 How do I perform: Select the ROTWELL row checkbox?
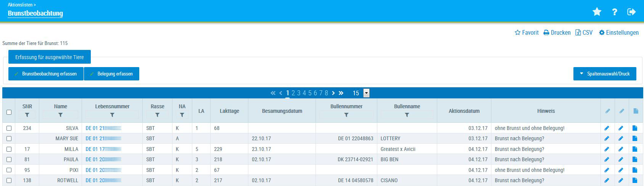(x=9, y=181)
